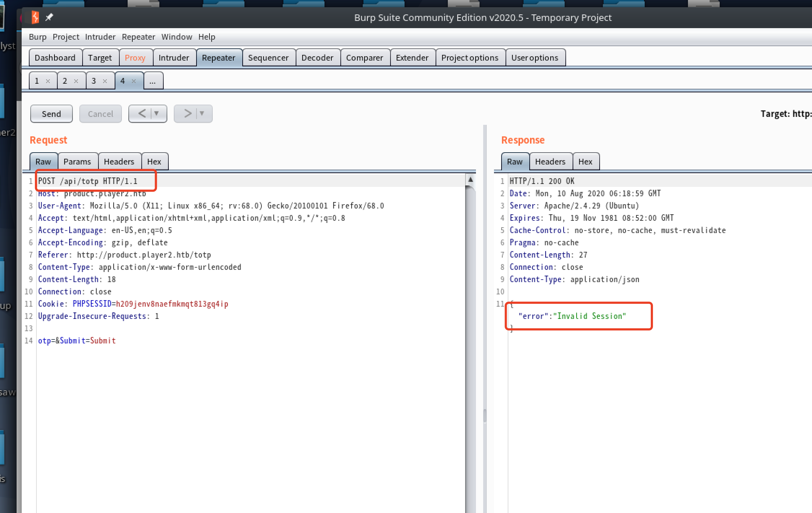Close Repeater tab 4 with its x
812x513 pixels.
[134, 81]
